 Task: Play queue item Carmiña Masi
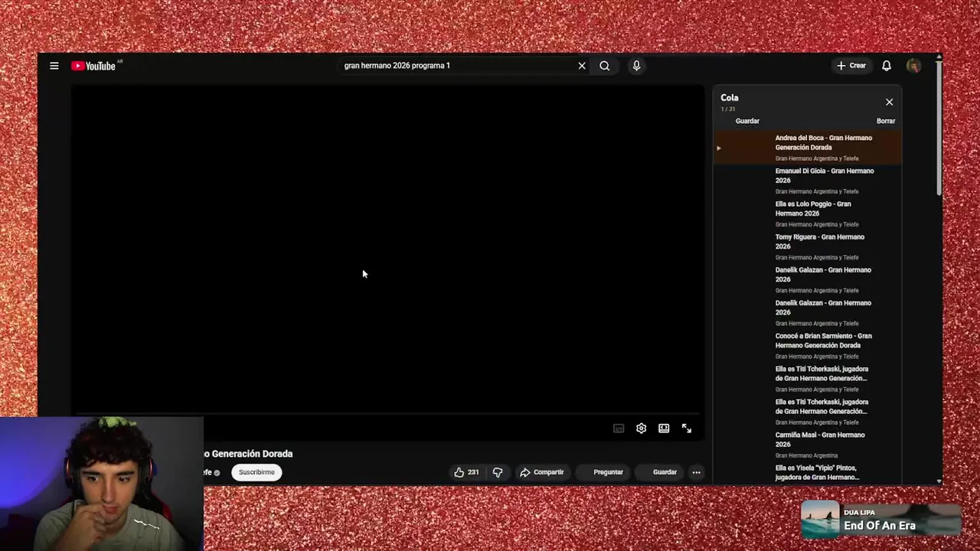tap(808, 444)
